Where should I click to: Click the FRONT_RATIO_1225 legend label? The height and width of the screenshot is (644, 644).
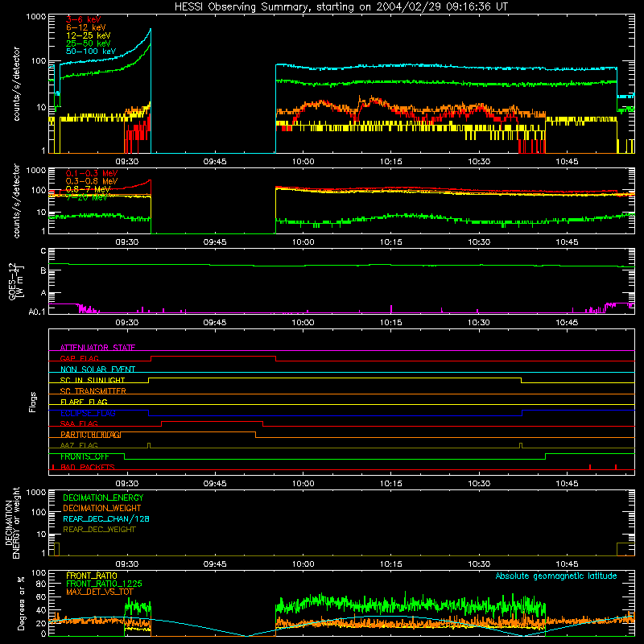pos(104,584)
